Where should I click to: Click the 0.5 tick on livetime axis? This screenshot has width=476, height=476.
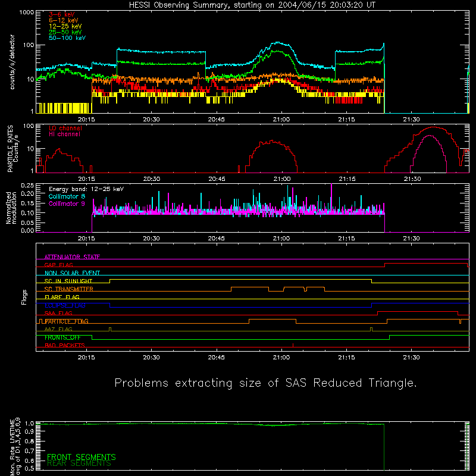29,469
